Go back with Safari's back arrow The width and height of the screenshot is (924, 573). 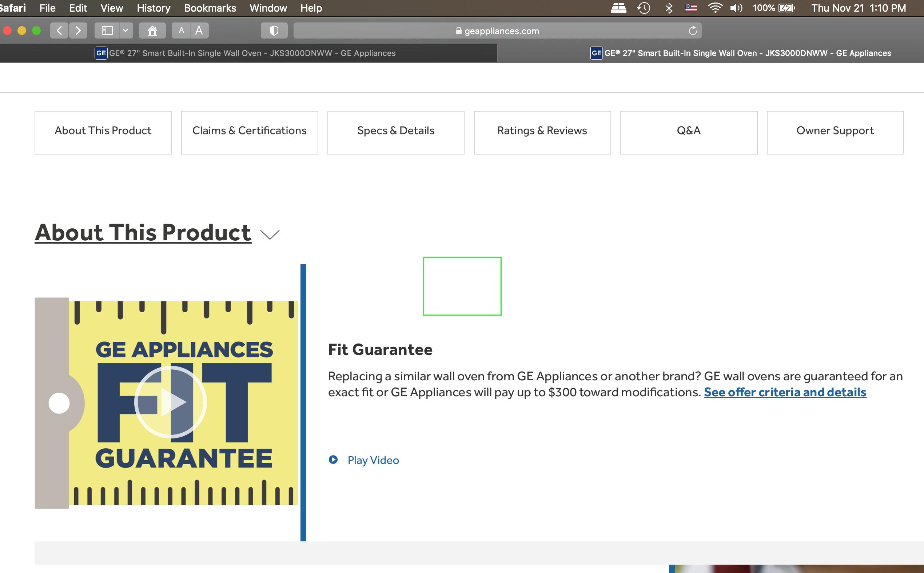tap(59, 30)
